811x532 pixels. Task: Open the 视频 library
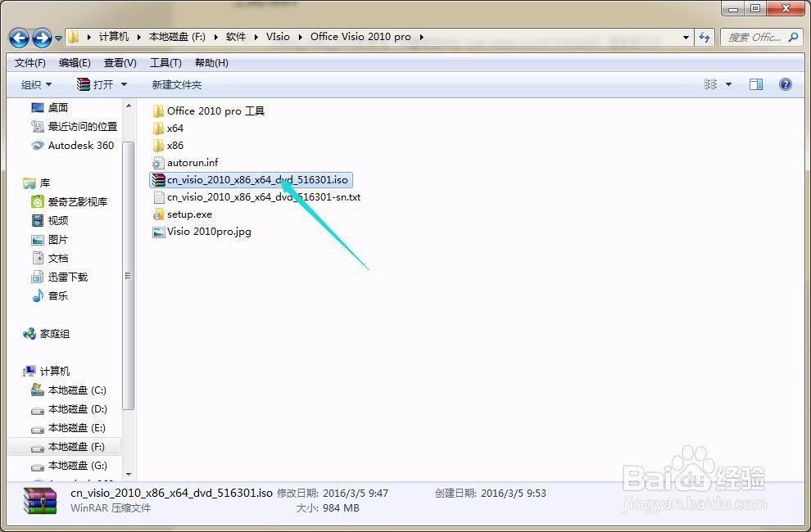point(50,221)
